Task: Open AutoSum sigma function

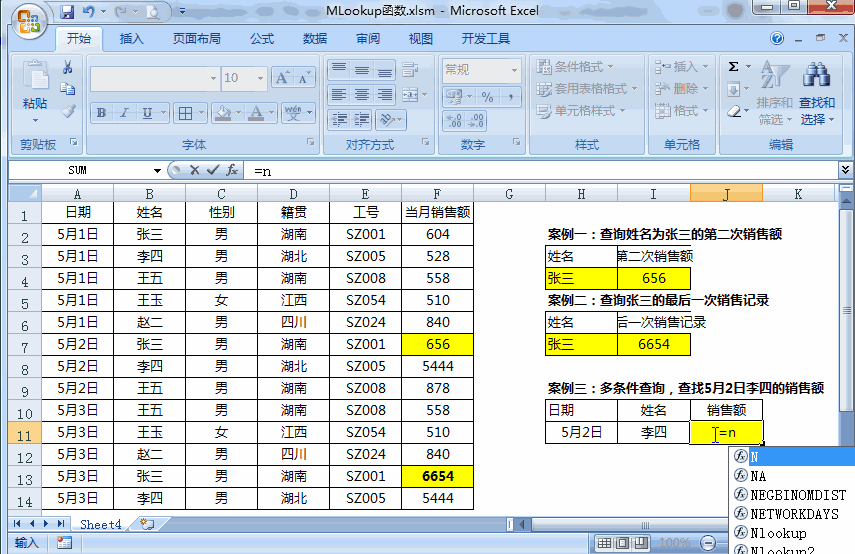Action: click(x=734, y=67)
